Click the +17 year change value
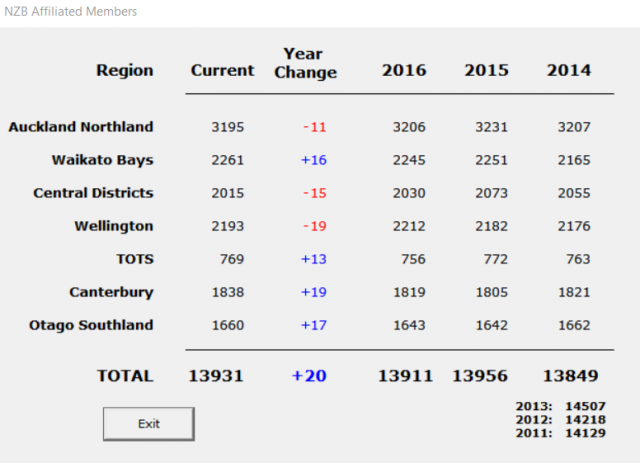This screenshot has width=640, height=463. tap(314, 325)
